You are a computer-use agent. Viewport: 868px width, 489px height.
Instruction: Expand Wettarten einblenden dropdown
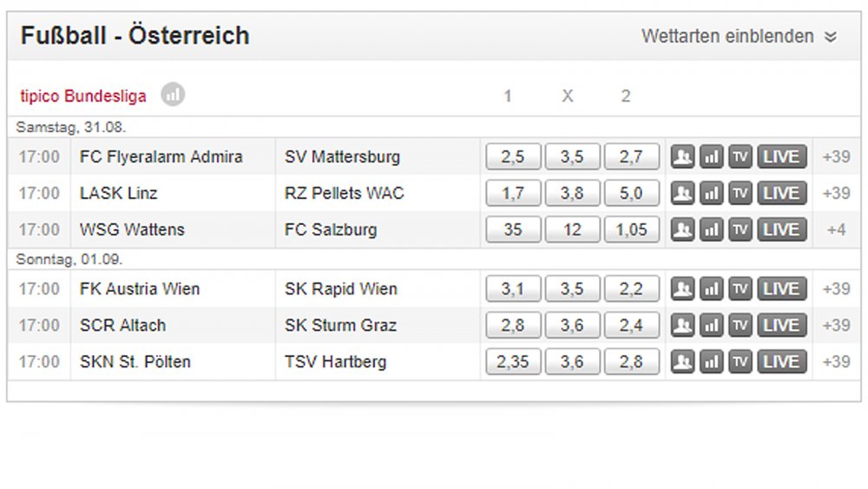pyautogui.click(x=739, y=36)
